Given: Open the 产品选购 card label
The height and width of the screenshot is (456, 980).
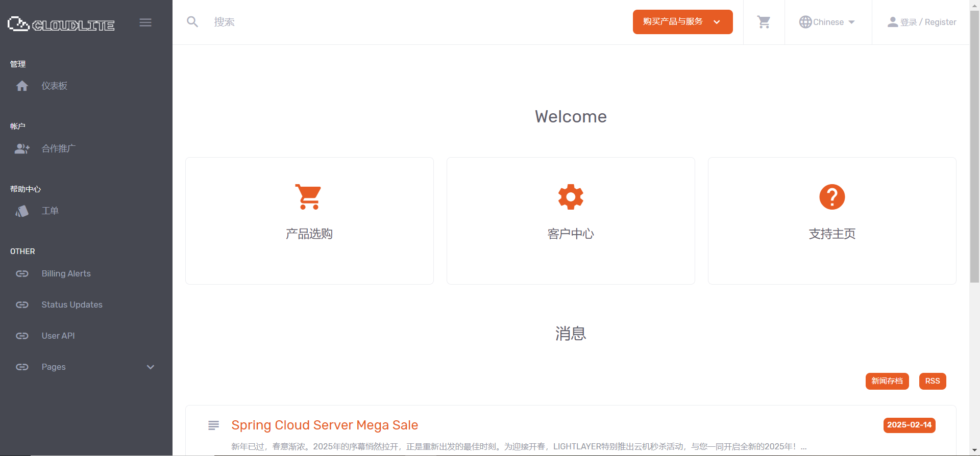Looking at the screenshot, I should [x=309, y=234].
